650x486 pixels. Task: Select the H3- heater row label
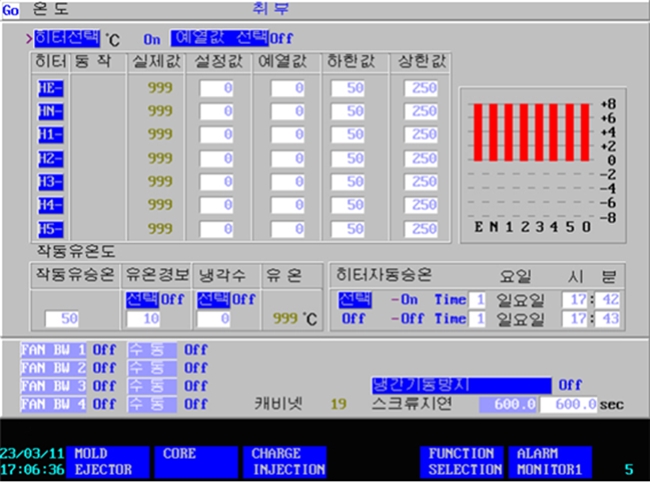(x=50, y=181)
